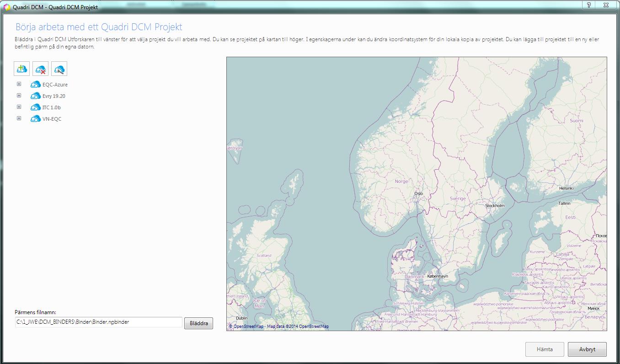Expand the Evry 19.20 tree node
Screen dimensions: 620x364
pos(19,96)
